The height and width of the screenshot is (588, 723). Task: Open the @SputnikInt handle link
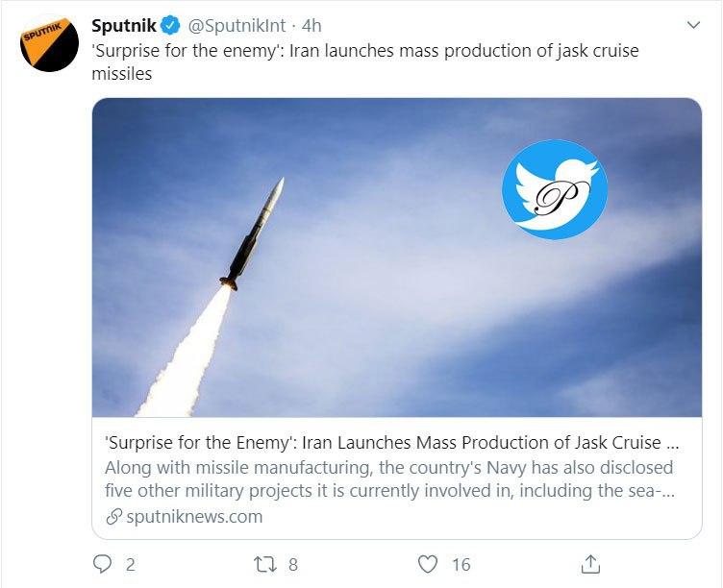(x=233, y=25)
